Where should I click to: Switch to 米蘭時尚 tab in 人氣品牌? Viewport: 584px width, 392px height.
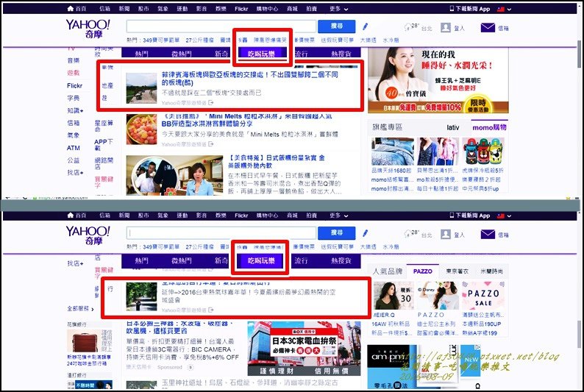click(x=491, y=271)
